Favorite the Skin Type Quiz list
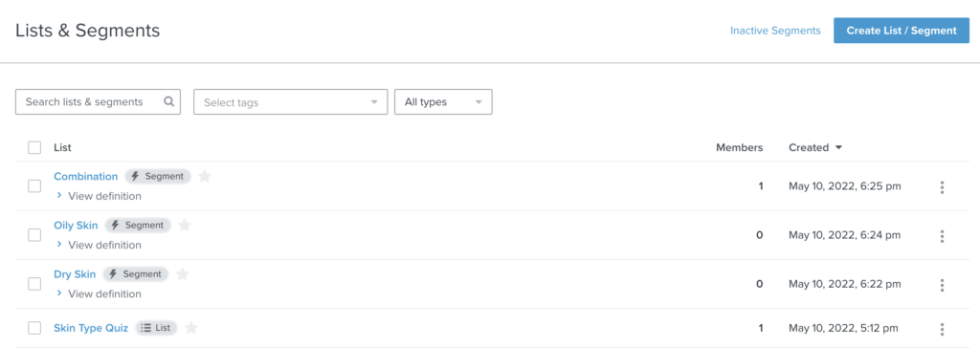Viewport: 980px width, 348px height. (191, 327)
